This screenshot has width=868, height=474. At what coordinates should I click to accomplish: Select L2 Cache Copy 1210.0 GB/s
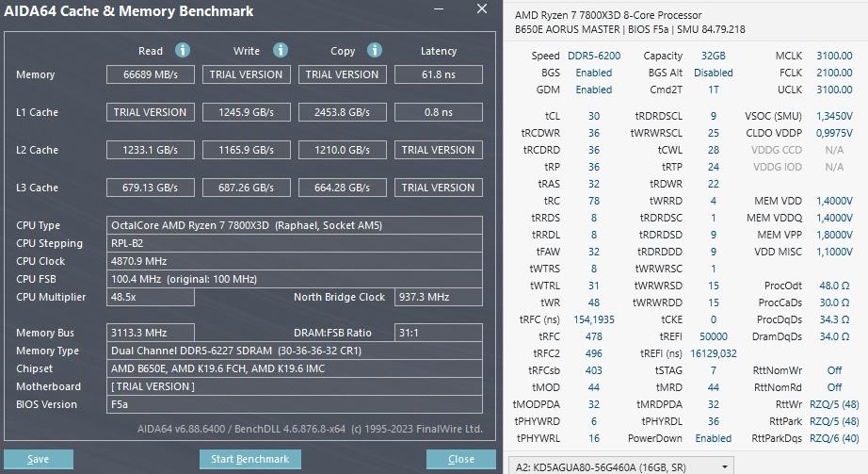click(x=342, y=150)
